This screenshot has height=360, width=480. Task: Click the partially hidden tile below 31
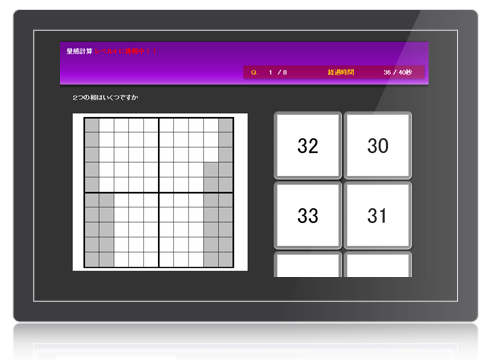pyautogui.click(x=378, y=265)
